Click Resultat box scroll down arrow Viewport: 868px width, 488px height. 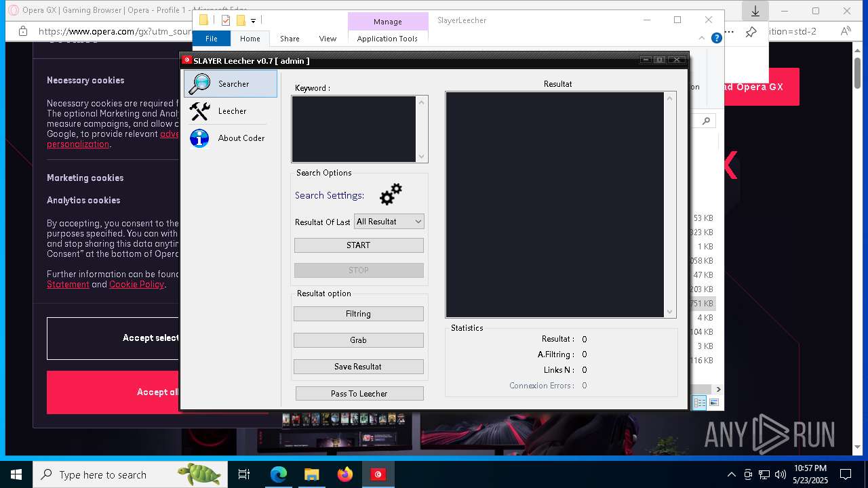tap(670, 312)
